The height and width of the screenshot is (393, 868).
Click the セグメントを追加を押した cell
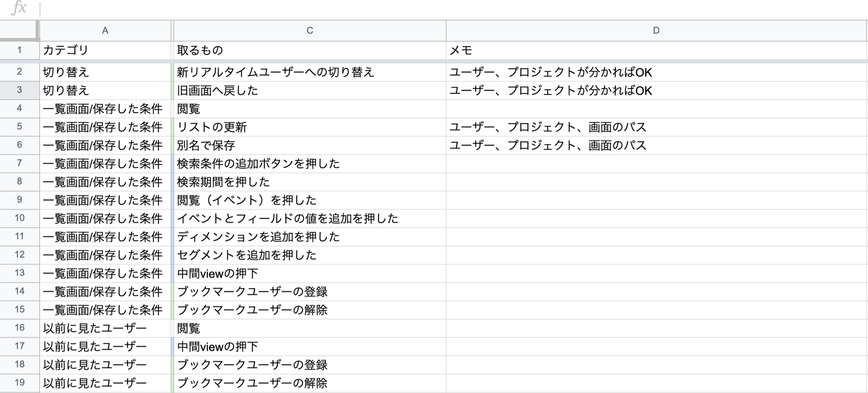(x=309, y=255)
